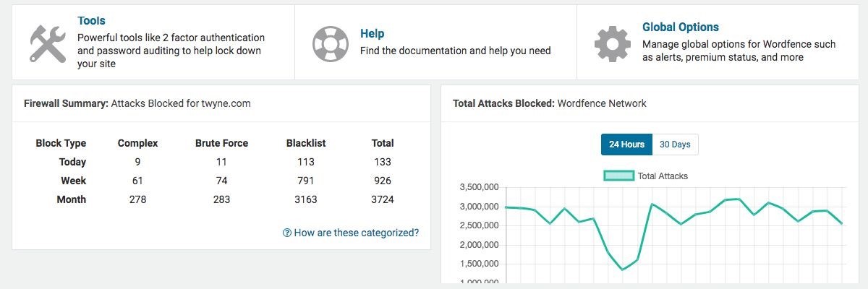Click the Month row label
Screen dimensions: 868x289
coord(71,199)
